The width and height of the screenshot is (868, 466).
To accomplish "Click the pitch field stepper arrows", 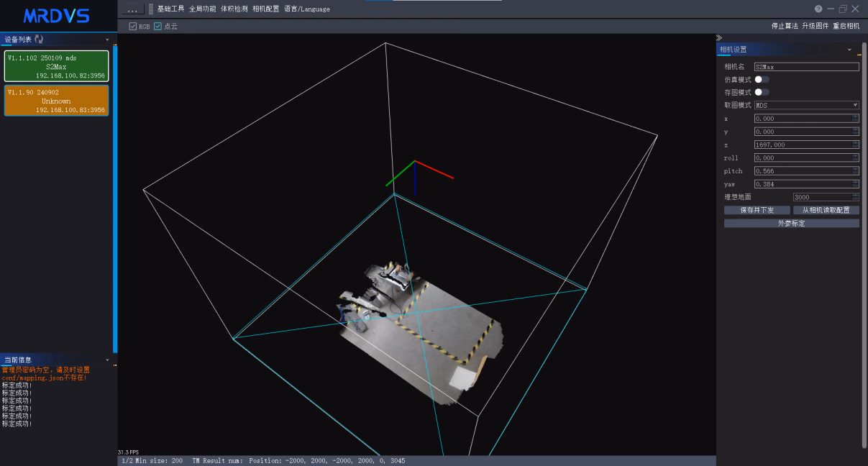I will pos(856,171).
